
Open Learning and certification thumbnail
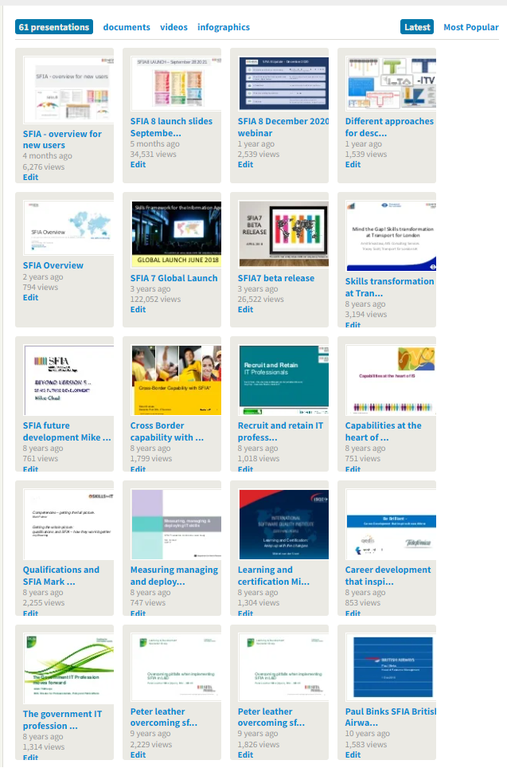[284, 524]
